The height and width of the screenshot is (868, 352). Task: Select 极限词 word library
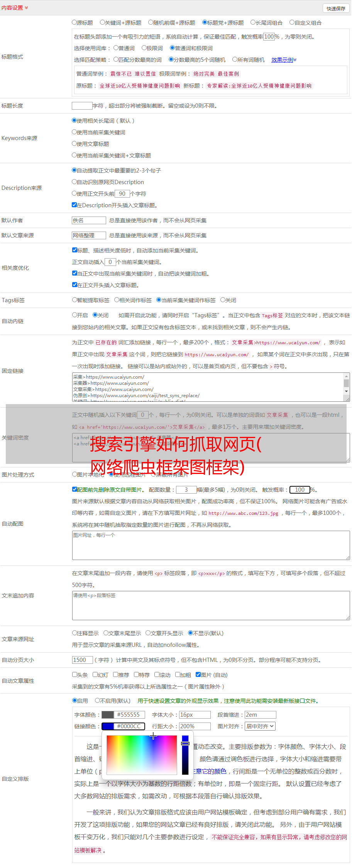point(144,48)
